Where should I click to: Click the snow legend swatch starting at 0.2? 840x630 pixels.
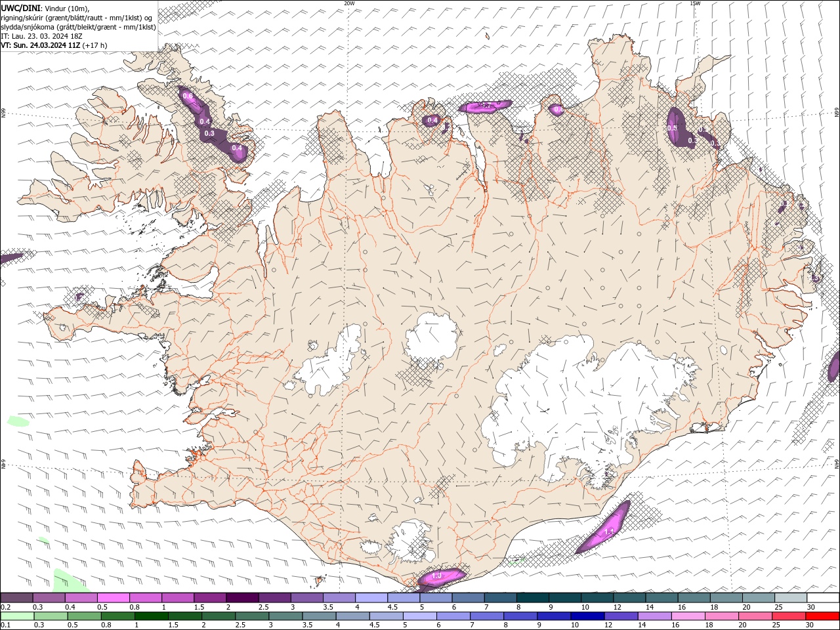click(16, 598)
